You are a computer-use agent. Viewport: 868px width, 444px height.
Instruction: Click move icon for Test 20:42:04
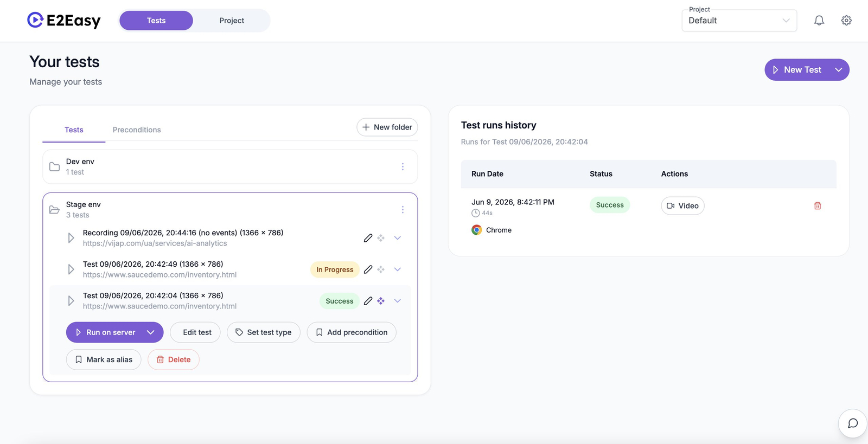pos(381,301)
